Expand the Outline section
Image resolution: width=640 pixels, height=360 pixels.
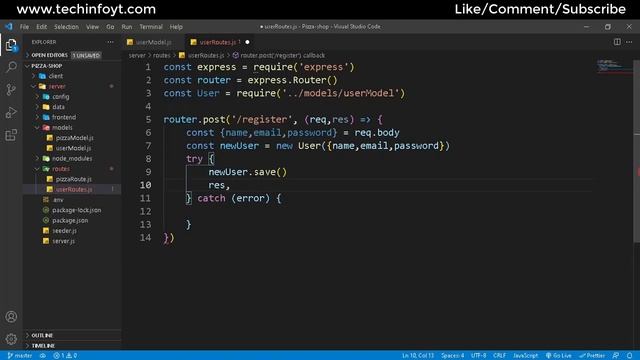click(72, 335)
